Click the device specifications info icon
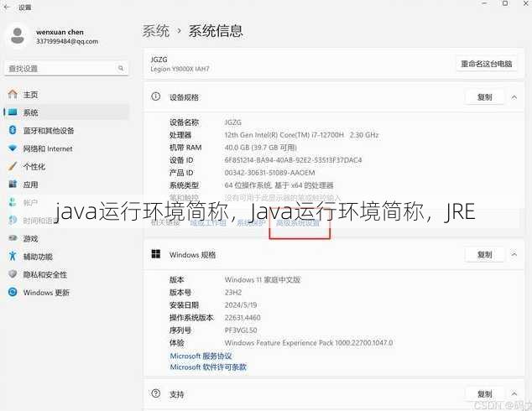The image size is (532, 411). tap(155, 96)
